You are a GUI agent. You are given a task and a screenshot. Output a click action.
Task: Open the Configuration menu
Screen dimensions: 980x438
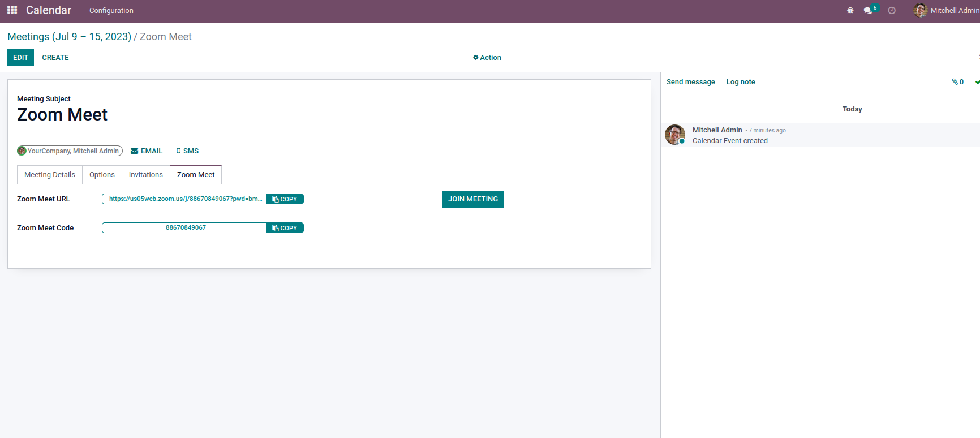tap(111, 11)
